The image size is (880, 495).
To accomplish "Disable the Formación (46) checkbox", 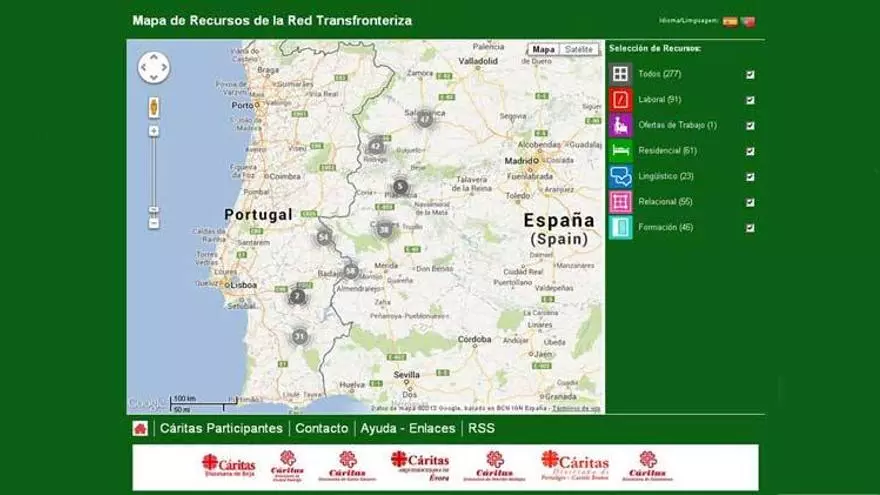I will [750, 228].
